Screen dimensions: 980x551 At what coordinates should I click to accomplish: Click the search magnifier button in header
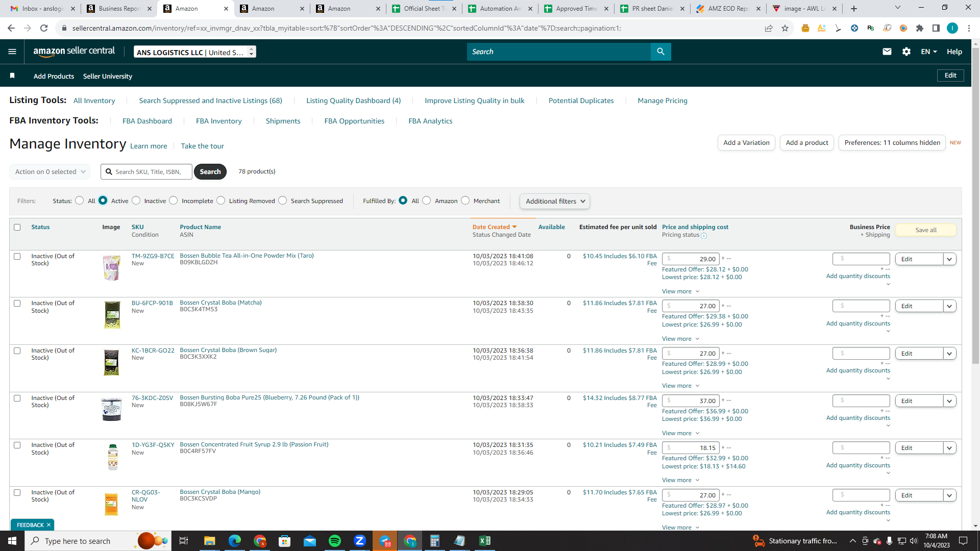pos(660,52)
